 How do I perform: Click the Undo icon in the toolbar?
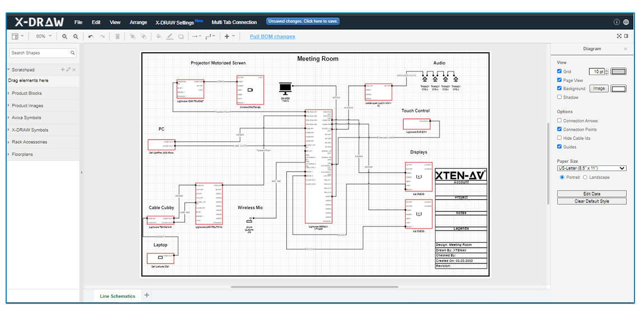[x=90, y=36]
